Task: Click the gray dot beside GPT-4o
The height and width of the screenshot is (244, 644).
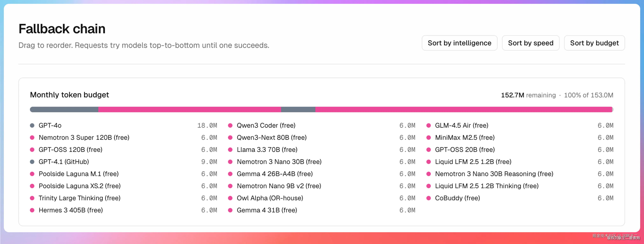Action: click(32, 125)
